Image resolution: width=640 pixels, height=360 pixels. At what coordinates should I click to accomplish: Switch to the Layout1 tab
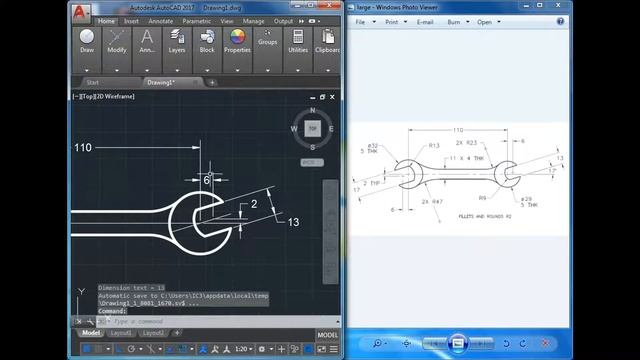pyautogui.click(x=121, y=333)
